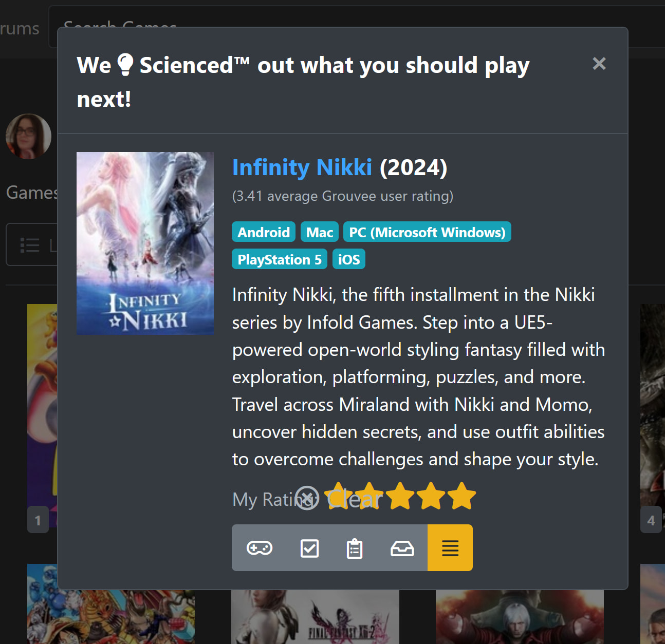Click the PC (Microsoft Windows) tag

[427, 232]
